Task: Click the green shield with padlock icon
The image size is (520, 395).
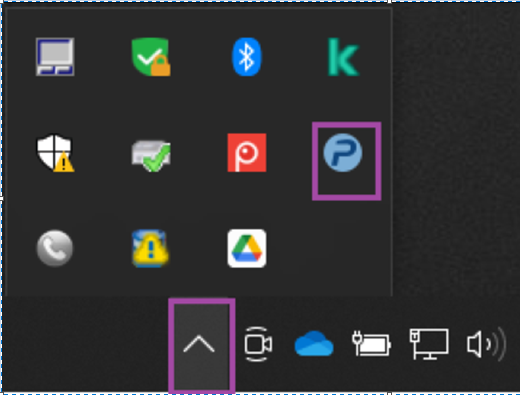Action: [151, 57]
